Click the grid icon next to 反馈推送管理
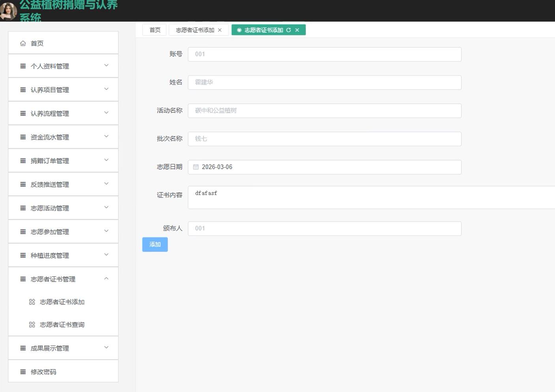555x392 pixels. click(23, 185)
